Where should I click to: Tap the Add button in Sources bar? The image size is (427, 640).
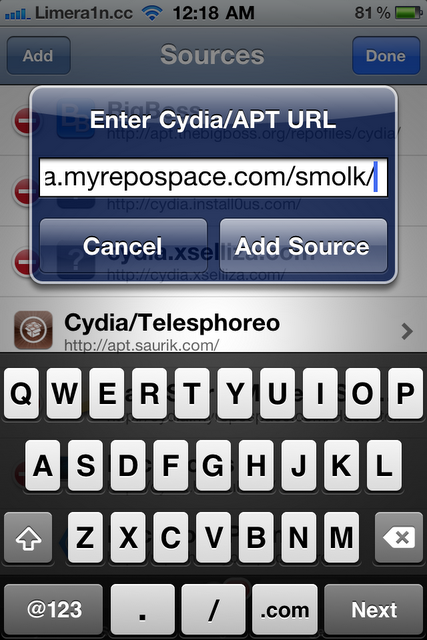tap(38, 56)
